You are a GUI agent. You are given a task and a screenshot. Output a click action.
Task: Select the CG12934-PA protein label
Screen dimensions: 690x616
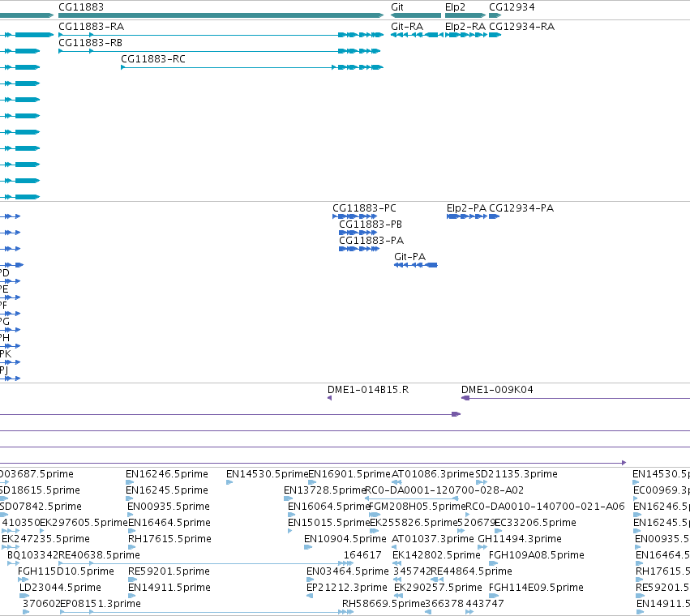(521, 208)
